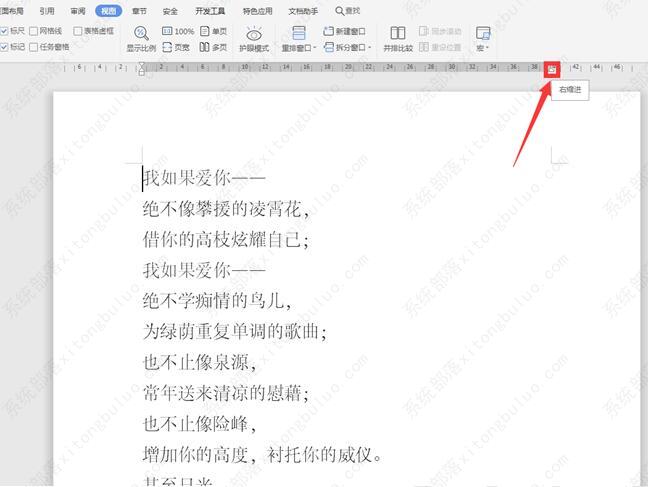The width and height of the screenshot is (648, 487).
Task: Open the 开发工具 developer tools tab
Action: [210, 11]
